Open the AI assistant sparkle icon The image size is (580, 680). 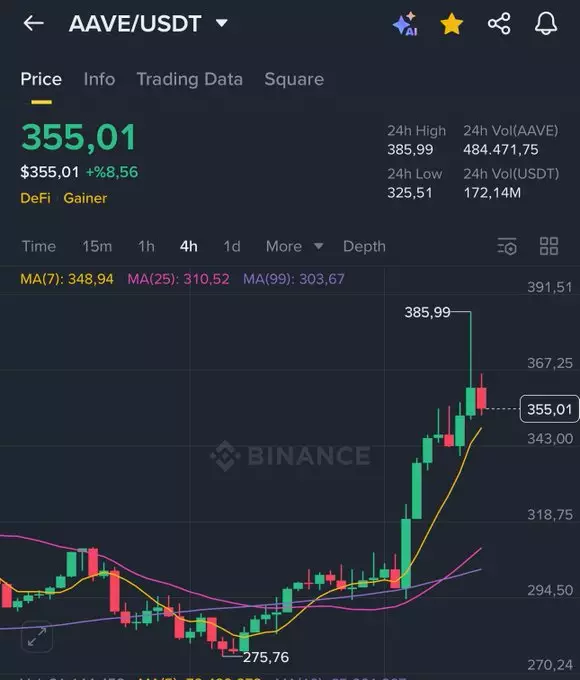click(x=405, y=24)
